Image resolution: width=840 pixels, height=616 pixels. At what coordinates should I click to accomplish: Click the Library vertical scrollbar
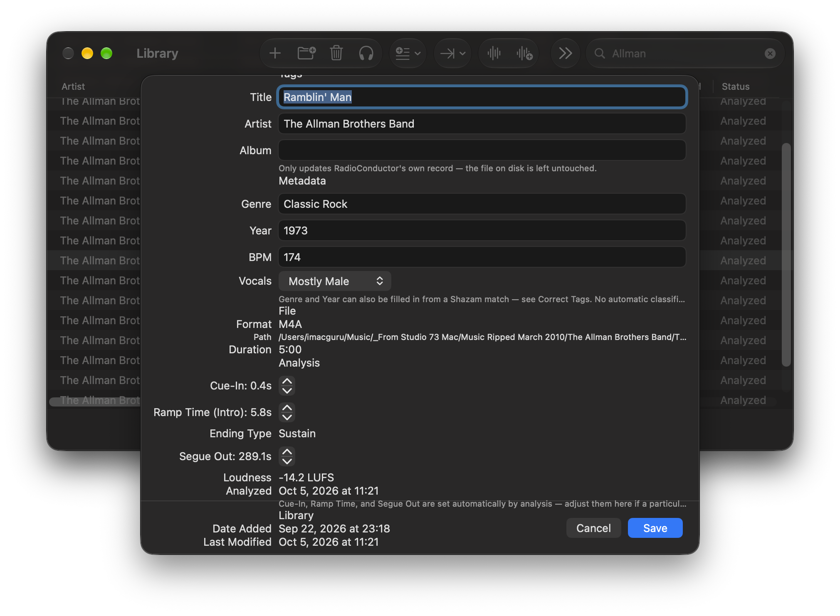[786, 254]
